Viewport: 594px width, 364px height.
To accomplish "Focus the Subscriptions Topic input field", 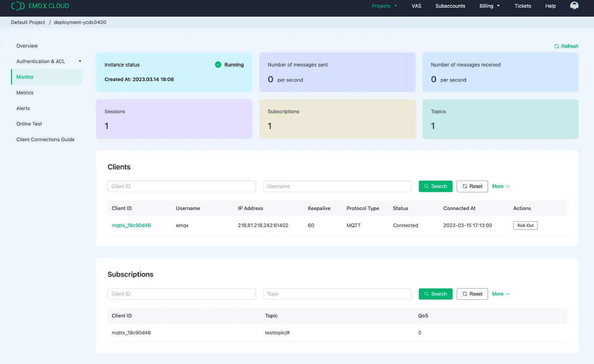I will coord(337,294).
